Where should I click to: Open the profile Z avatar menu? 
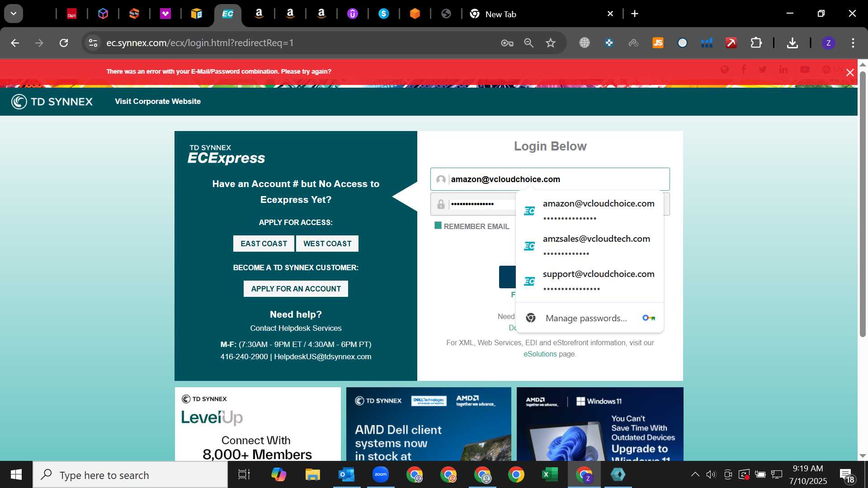[x=828, y=43]
